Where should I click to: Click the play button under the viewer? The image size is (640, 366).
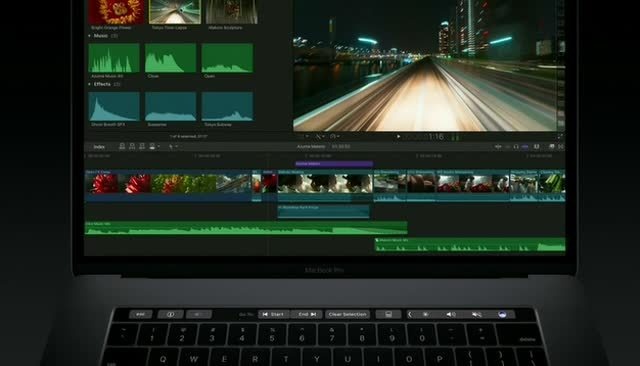(x=398, y=137)
